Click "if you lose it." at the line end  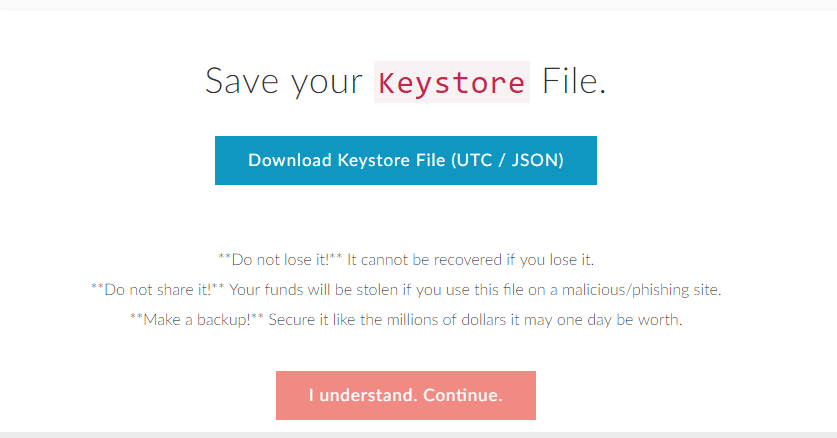(557, 260)
